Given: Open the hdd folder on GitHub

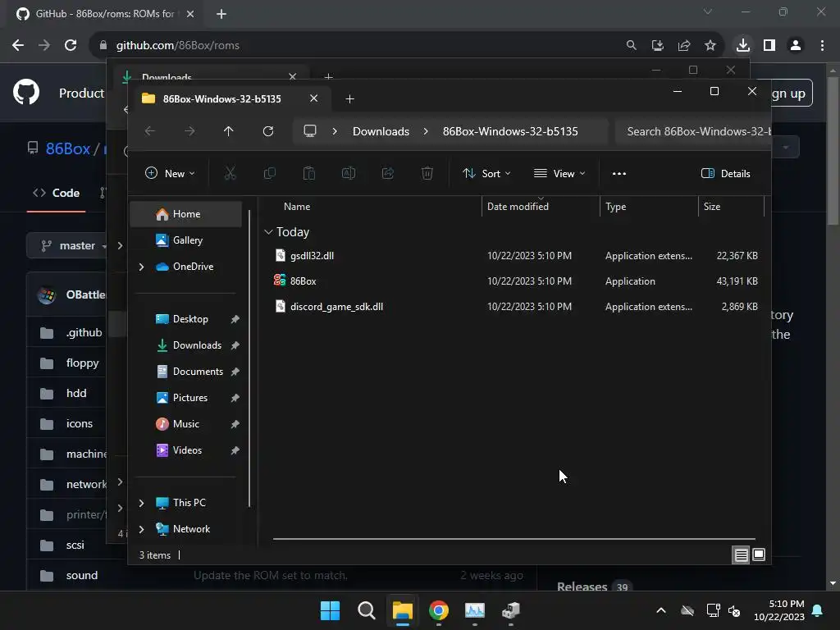Looking at the screenshot, I should click(76, 393).
